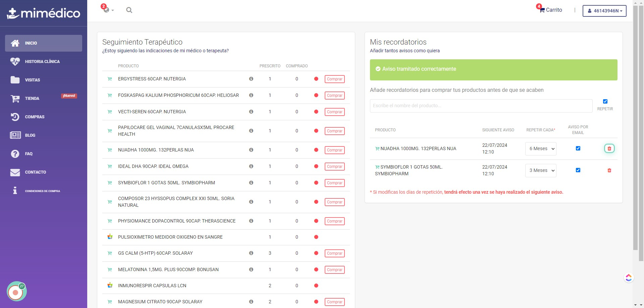Toggle email notice for SYMBIOFLOR reminder
This screenshot has width=644, height=308.
click(578, 170)
